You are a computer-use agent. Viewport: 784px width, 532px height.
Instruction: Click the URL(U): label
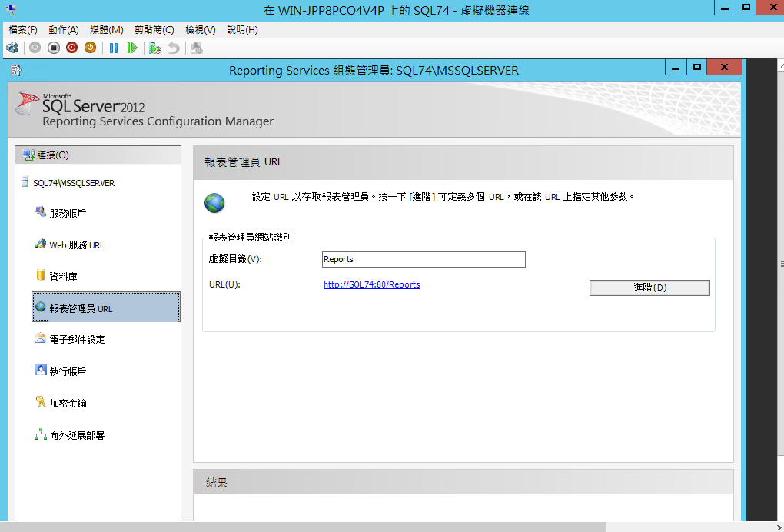pos(225,284)
